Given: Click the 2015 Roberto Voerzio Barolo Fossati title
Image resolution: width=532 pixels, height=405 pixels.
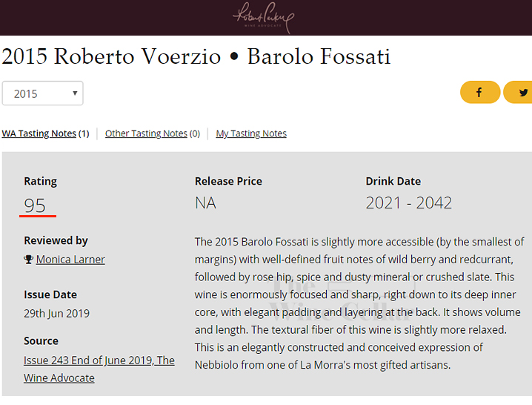Looking at the screenshot, I should pos(196,56).
